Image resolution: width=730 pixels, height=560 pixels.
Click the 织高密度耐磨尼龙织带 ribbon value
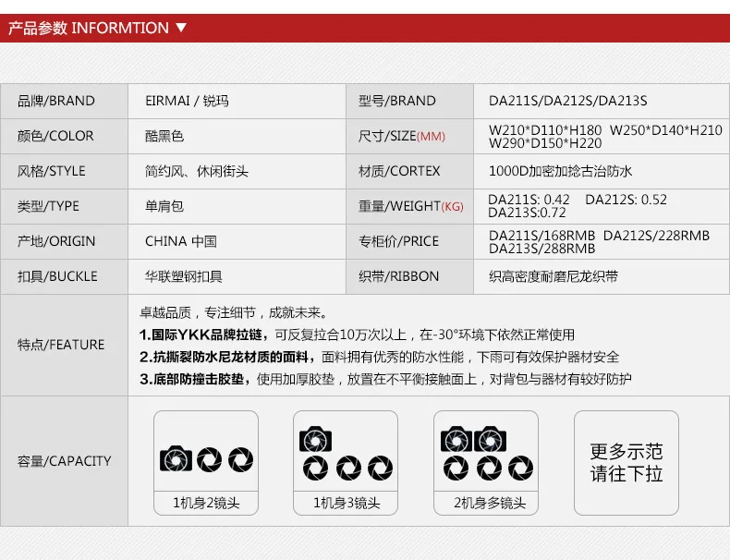point(554,276)
